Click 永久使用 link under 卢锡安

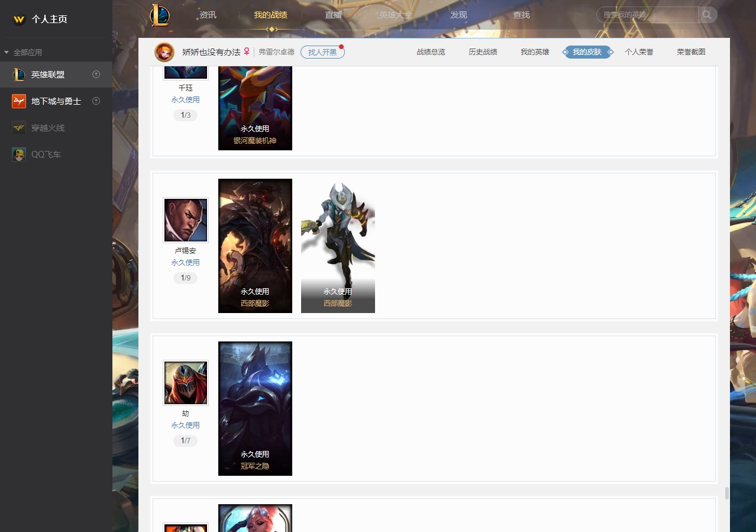[186, 263]
